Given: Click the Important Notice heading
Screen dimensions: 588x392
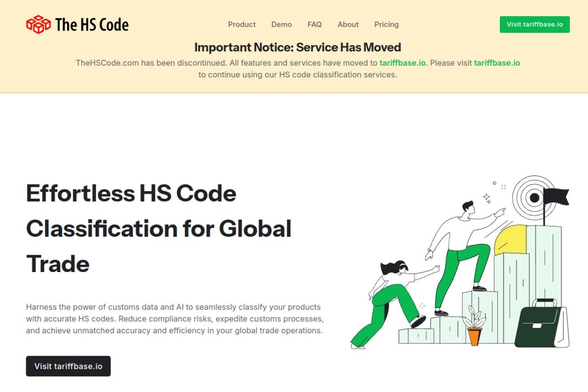Looking at the screenshot, I should pyautogui.click(x=298, y=47).
